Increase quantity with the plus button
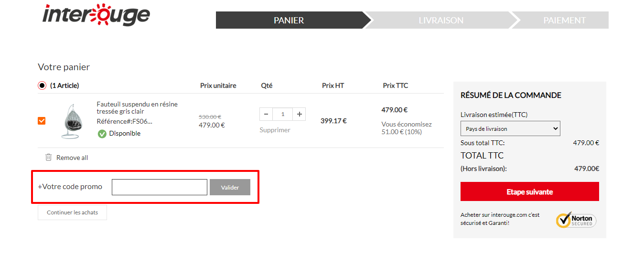The width and height of the screenshot is (644, 254). (299, 114)
